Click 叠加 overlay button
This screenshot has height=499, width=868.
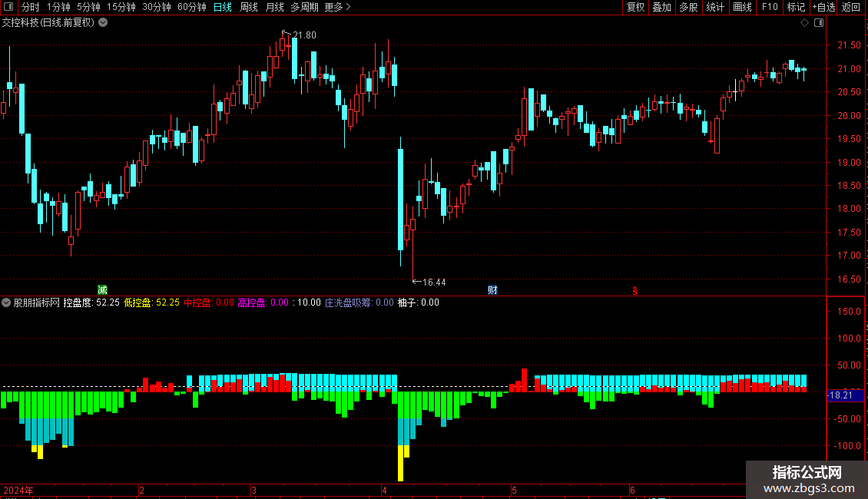[x=661, y=7]
